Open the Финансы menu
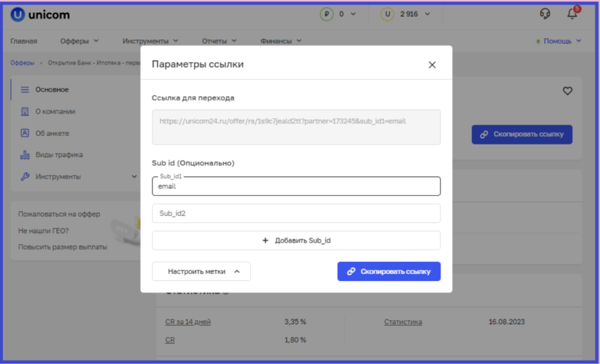The image size is (600, 364). pos(281,41)
